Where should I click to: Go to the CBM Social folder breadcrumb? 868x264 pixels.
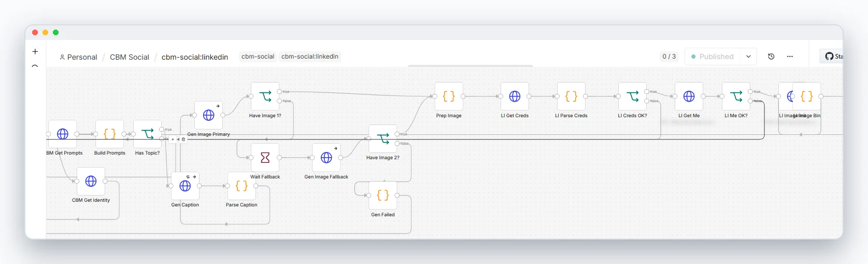[130, 57]
